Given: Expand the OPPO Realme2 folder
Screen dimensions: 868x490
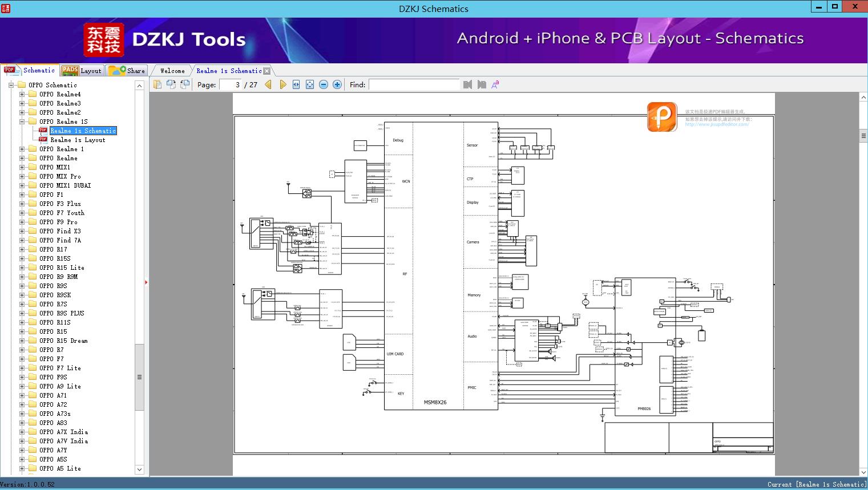Looking at the screenshot, I should [22, 112].
